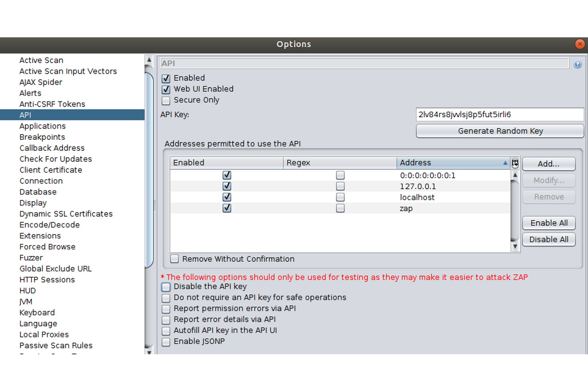Select Global Exclude URL options
This screenshot has height=392, width=588.
coord(56,269)
